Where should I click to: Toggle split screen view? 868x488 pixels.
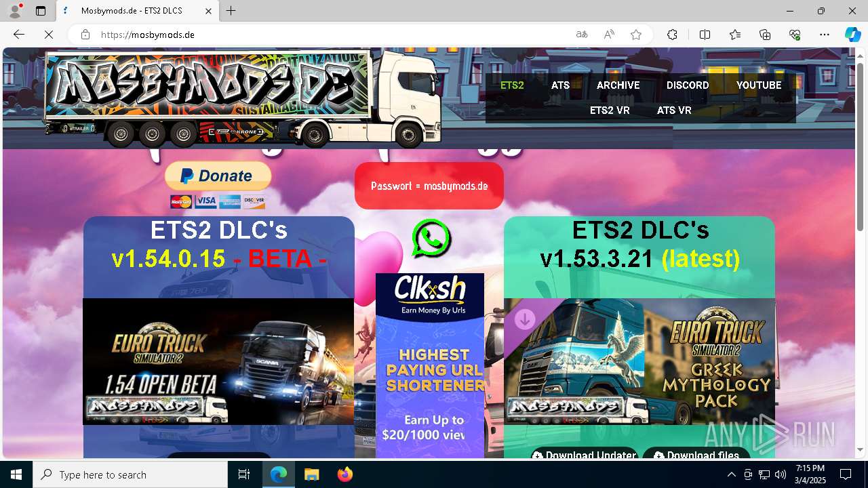click(705, 35)
